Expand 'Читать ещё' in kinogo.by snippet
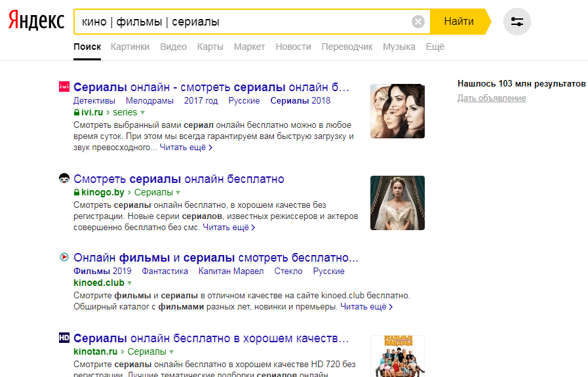This screenshot has height=377, width=588. 229,228
